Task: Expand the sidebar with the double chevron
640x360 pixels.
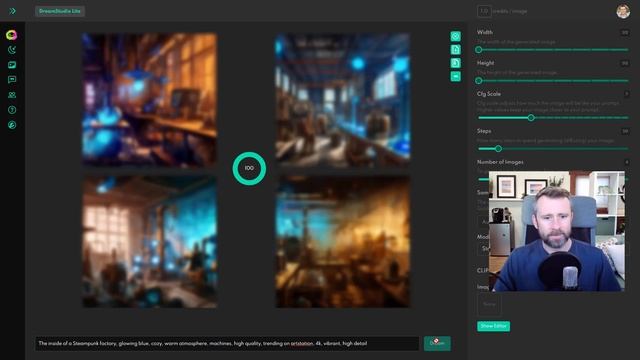Action: pos(12,11)
